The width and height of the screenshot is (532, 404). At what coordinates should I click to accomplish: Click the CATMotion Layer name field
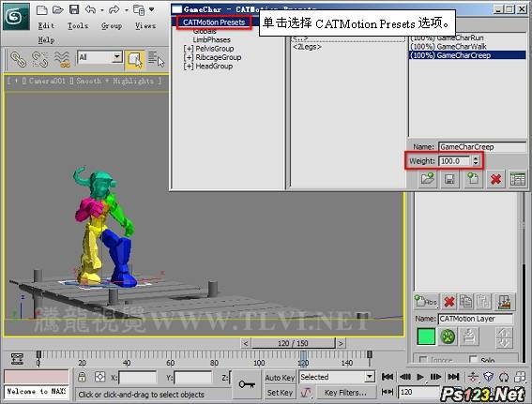click(x=476, y=319)
